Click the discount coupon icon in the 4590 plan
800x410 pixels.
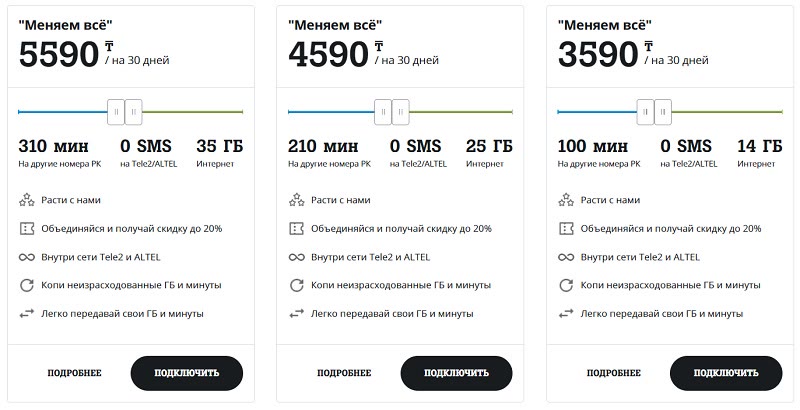point(296,228)
